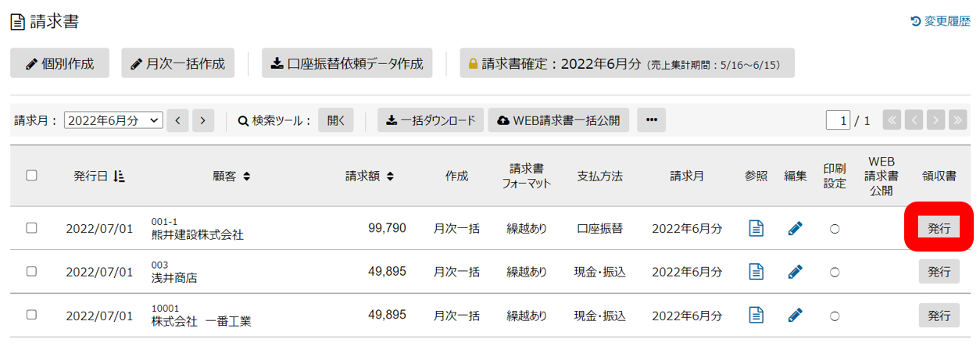This screenshot has height=357, width=980.
Task: Check the row checkbox for 熊井建設株式会社
Action: 31,228
